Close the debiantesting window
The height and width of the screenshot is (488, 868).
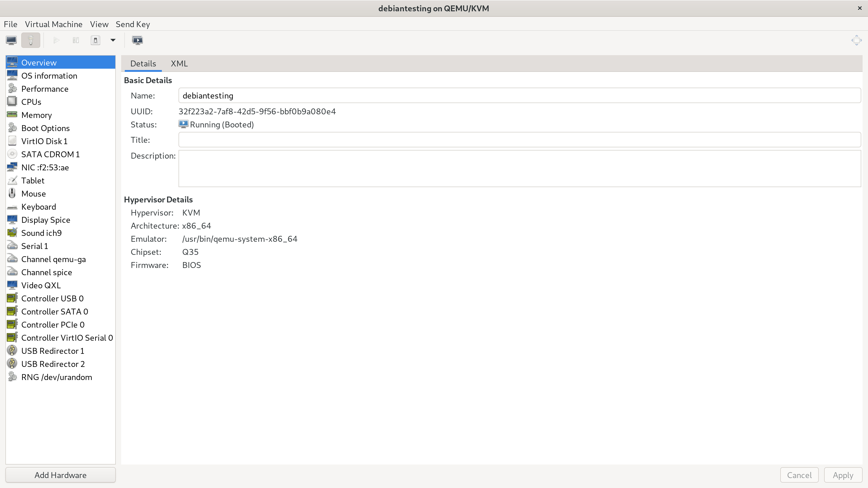tap(860, 8)
